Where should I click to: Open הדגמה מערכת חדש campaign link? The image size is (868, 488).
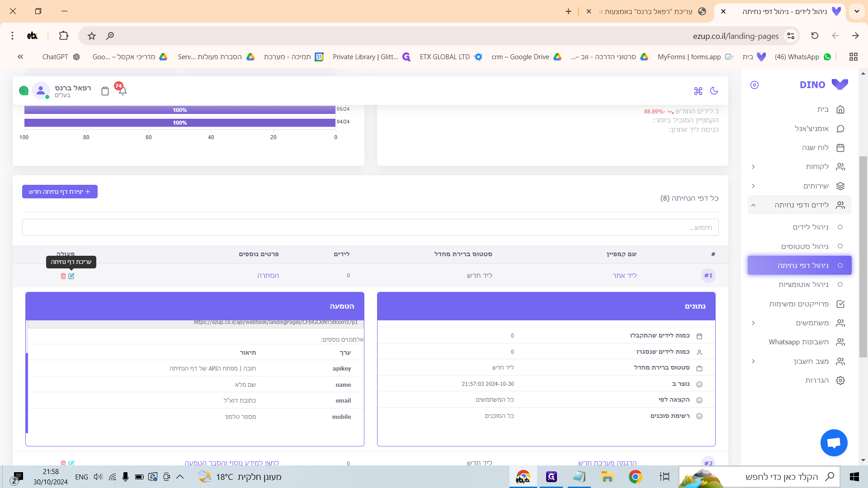pyautogui.click(x=607, y=463)
